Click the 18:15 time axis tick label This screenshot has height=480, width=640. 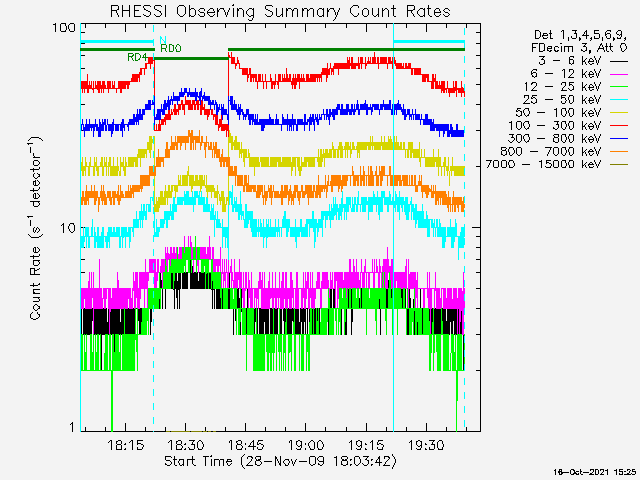[x=126, y=445]
